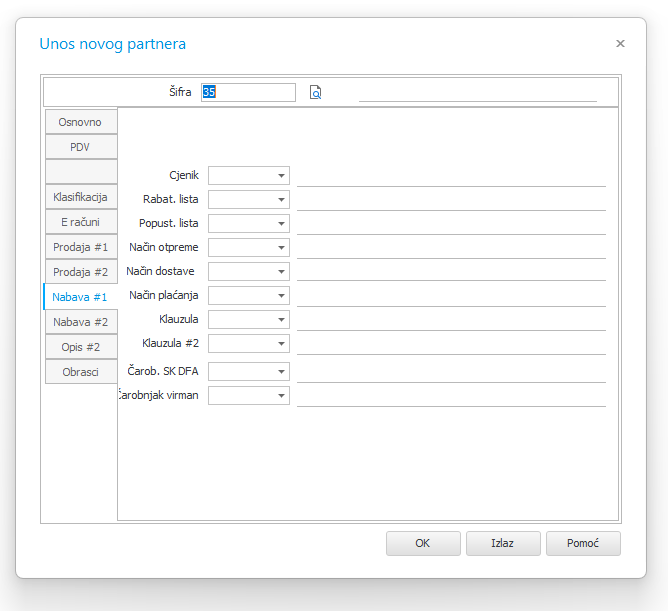Open the Obrasci tab
Image resolution: width=668 pixels, height=611 pixels.
point(81,372)
